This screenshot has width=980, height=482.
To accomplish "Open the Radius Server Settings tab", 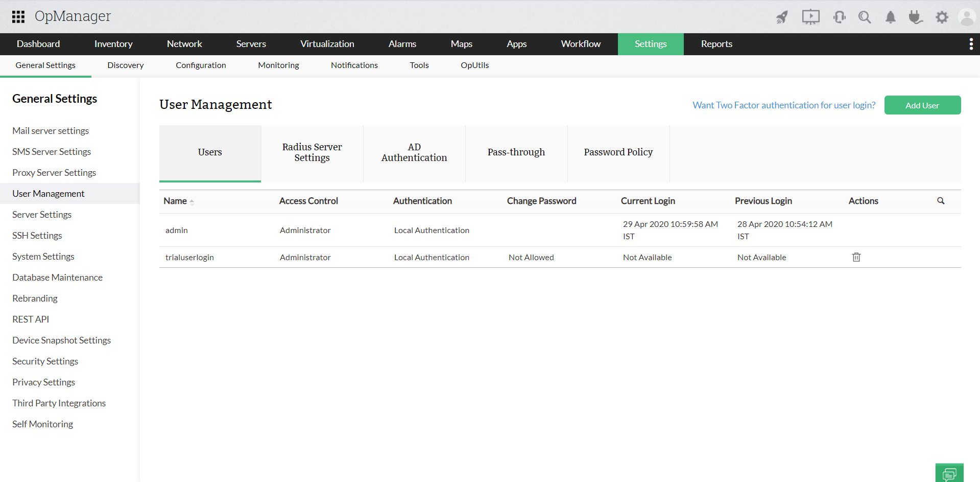I will pos(312,153).
